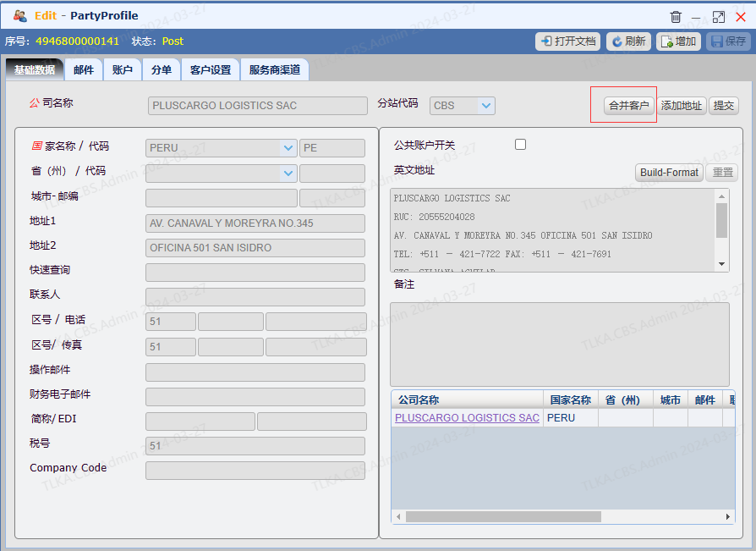Screen dimensions: 756x551
Task: Click the 地址2 OFICINA 501 field
Action: click(x=255, y=248)
